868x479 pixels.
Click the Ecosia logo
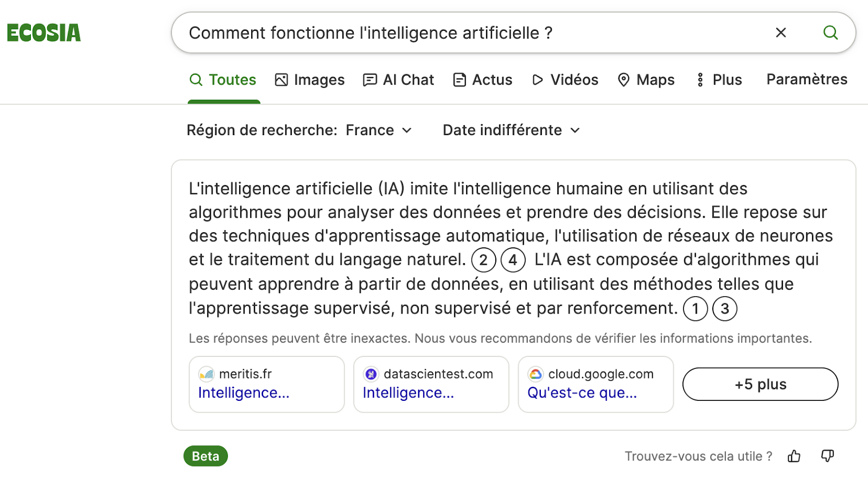click(43, 33)
